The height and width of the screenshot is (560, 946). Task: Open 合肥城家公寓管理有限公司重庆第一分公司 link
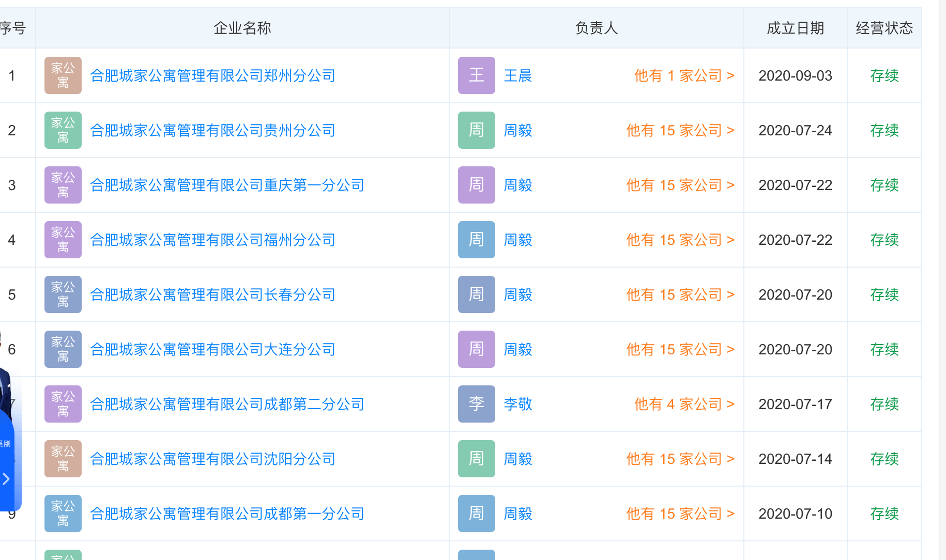click(x=227, y=185)
